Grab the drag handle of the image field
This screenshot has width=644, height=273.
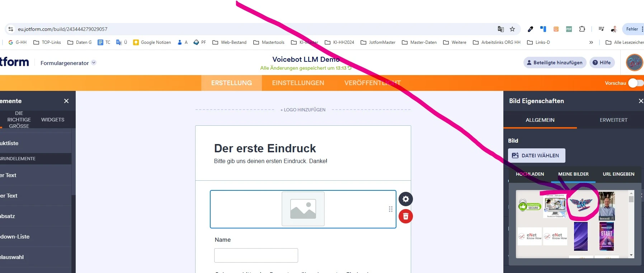[390, 209]
